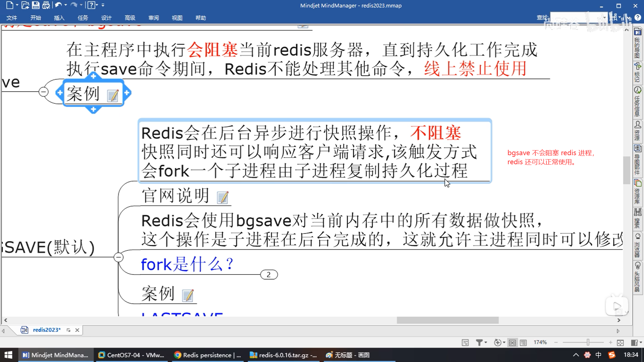Click the Open file folder icon
The width and height of the screenshot is (644, 362).
(x=25, y=5)
